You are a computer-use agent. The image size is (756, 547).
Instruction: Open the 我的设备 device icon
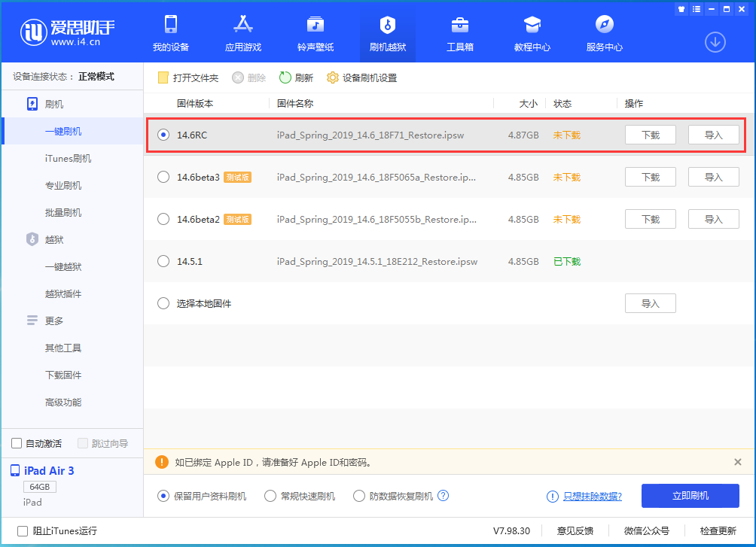(x=171, y=24)
